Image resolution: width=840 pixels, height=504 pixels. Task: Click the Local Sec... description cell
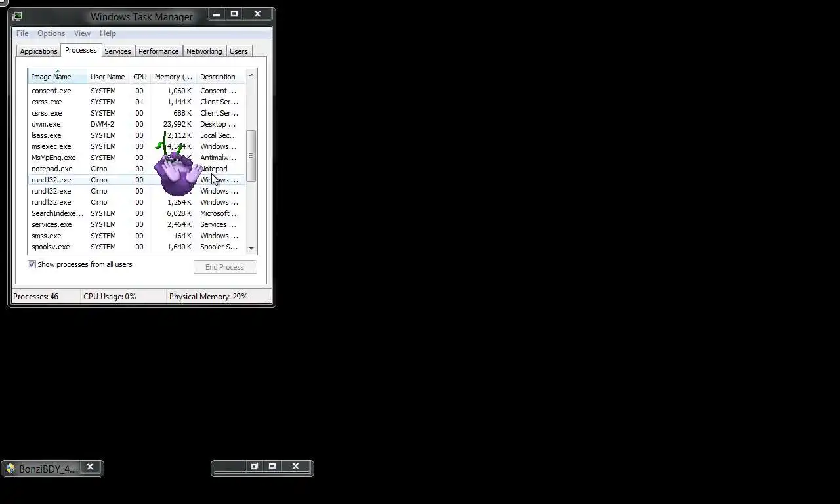click(x=219, y=135)
